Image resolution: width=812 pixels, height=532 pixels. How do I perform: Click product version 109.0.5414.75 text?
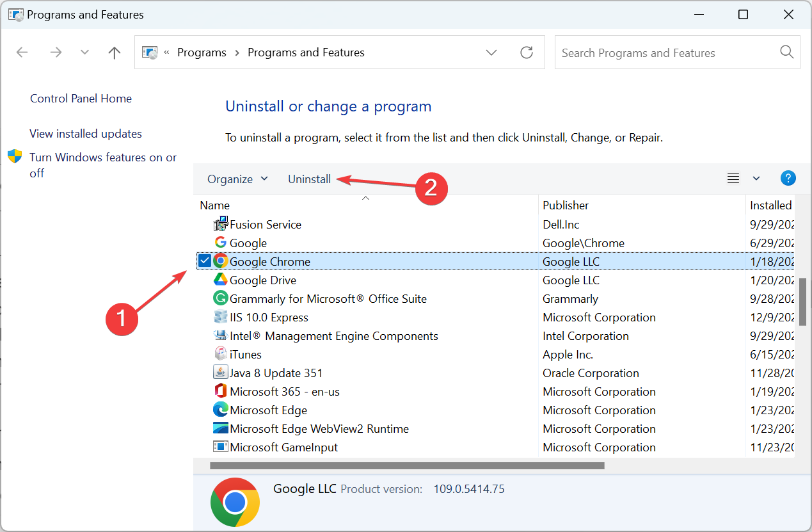coord(469,489)
